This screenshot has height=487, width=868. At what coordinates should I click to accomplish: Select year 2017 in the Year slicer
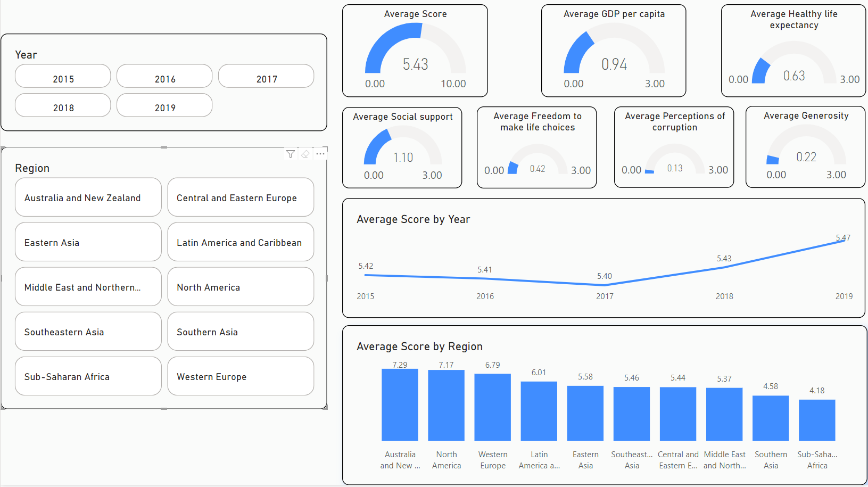266,76
